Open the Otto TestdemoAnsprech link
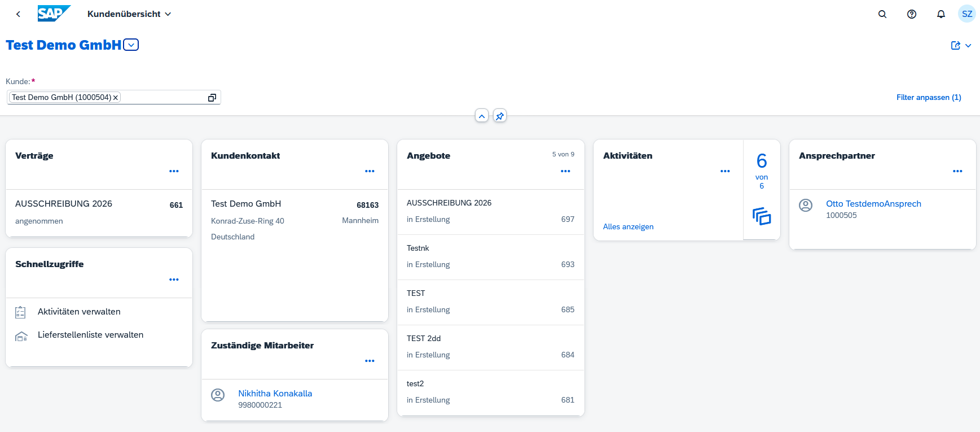 coord(873,204)
